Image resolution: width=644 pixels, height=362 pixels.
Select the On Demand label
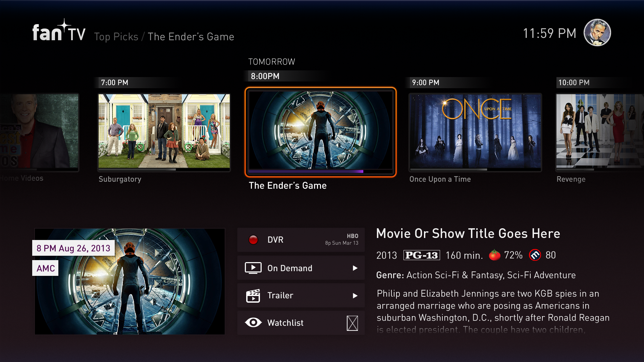click(290, 268)
